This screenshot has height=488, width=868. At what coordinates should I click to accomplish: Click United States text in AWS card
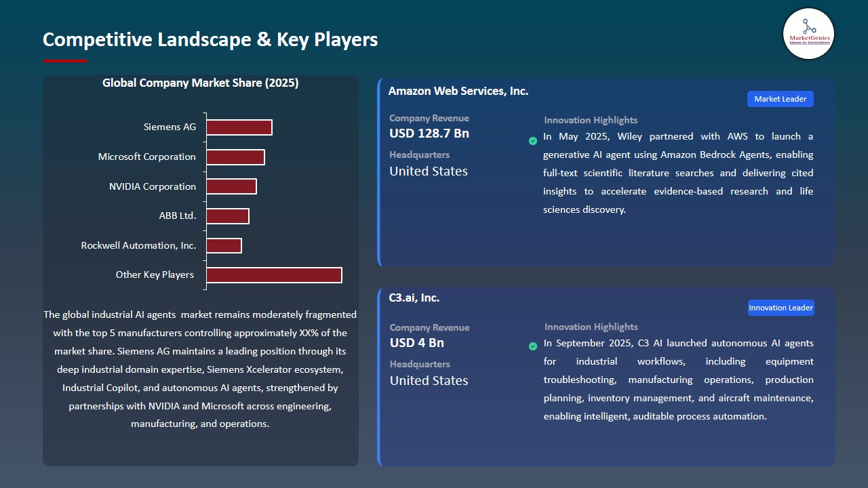pos(429,171)
